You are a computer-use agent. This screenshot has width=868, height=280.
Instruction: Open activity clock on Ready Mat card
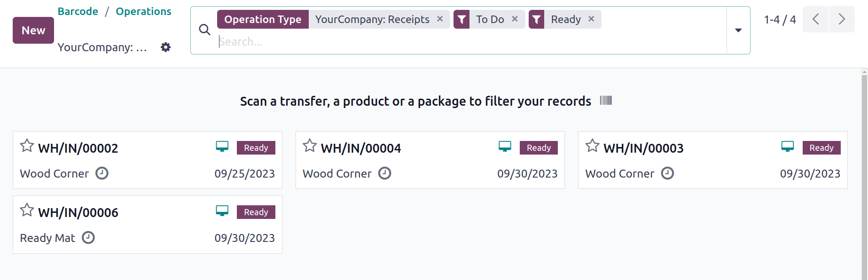click(x=88, y=238)
